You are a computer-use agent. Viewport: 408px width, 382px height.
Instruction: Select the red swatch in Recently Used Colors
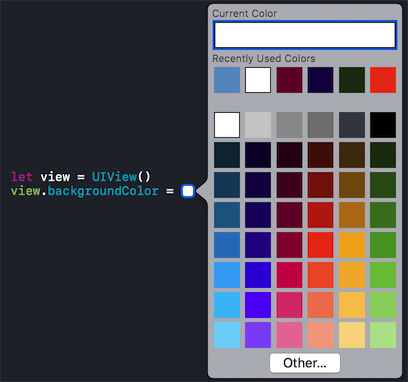383,80
